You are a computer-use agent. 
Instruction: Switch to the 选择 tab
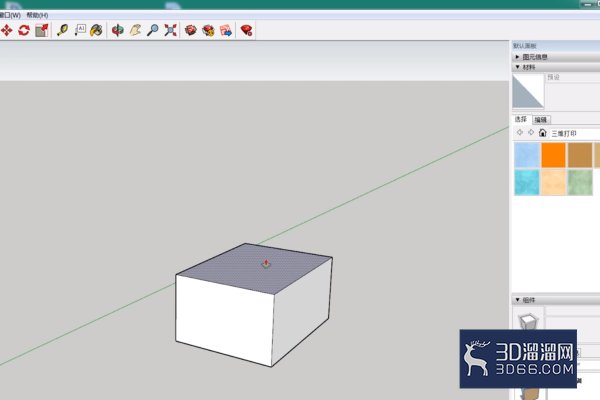[521, 119]
